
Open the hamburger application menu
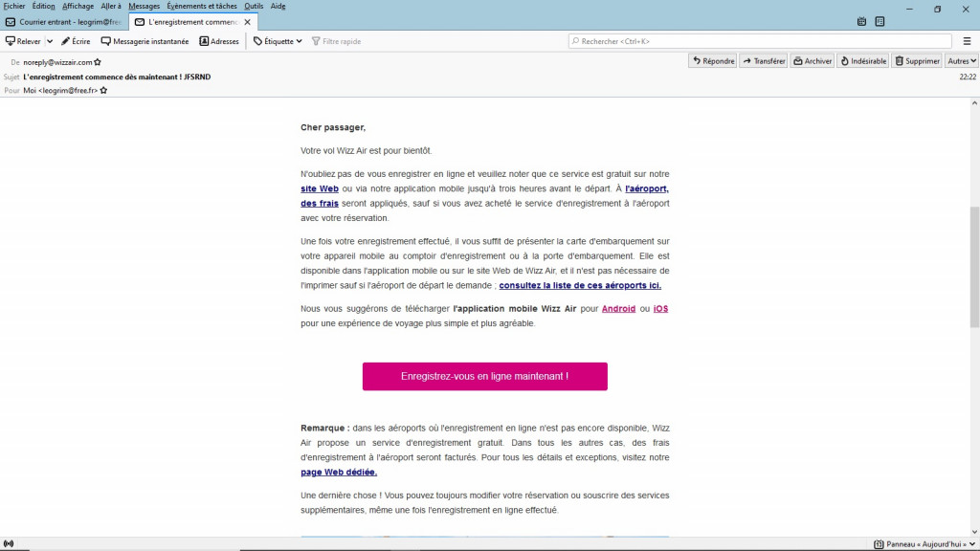pos(967,41)
